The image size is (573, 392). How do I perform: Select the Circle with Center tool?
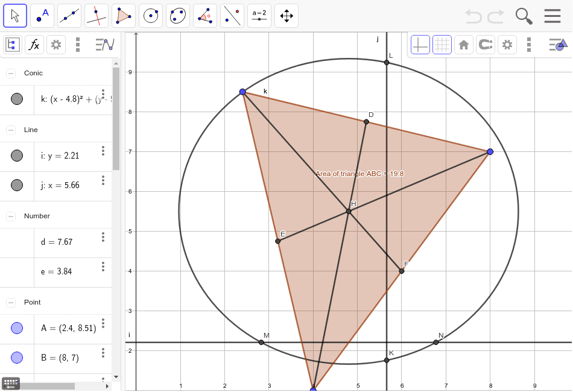[150, 16]
